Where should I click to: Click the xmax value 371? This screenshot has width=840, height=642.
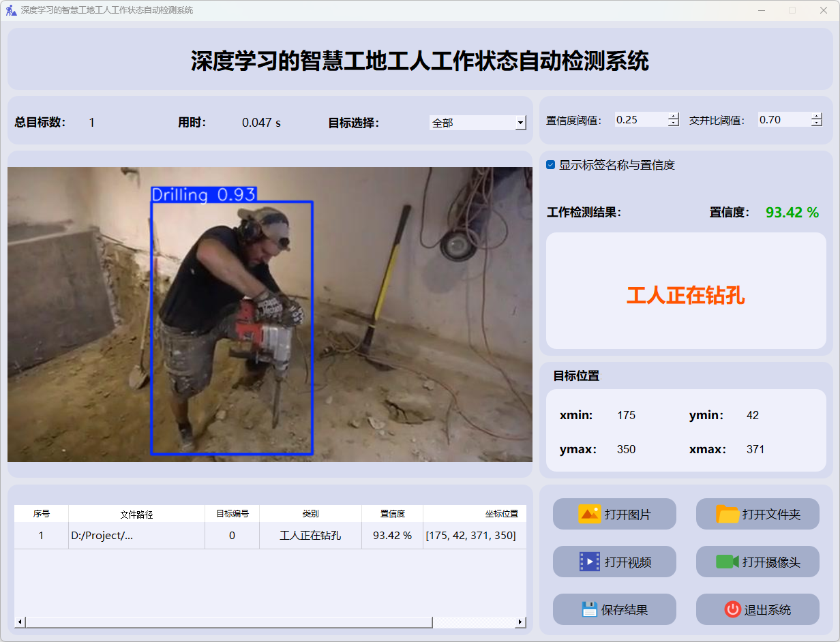tap(755, 449)
